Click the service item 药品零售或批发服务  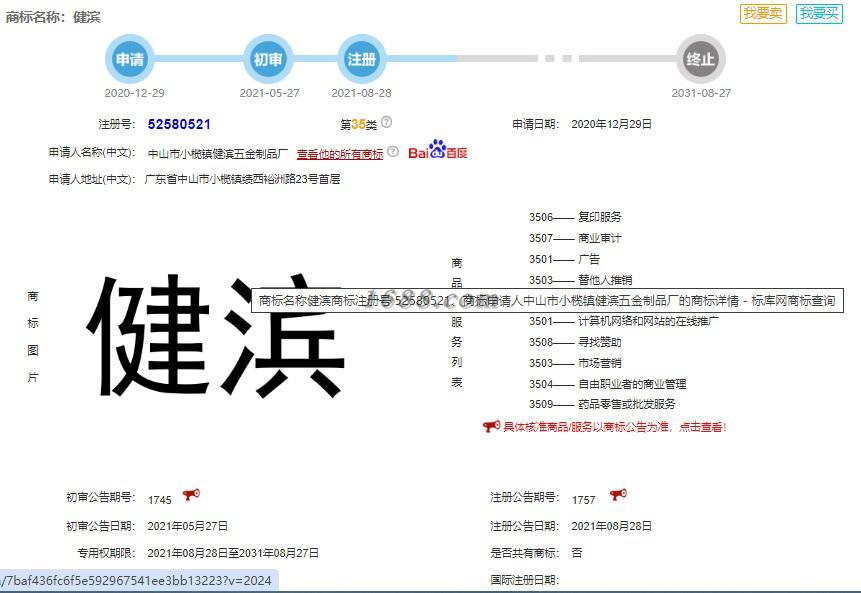click(x=627, y=404)
